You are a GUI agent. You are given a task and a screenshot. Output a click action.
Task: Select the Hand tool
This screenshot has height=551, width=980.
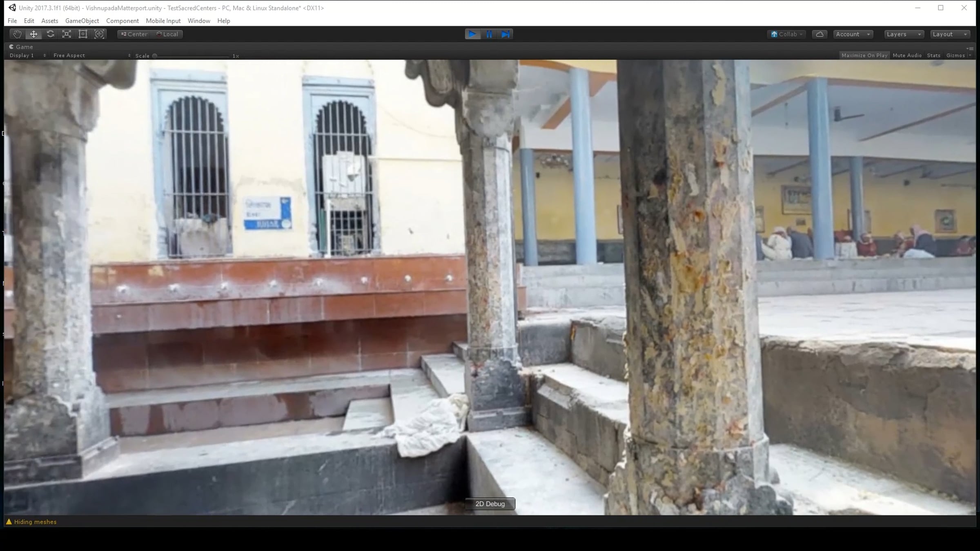[x=17, y=34]
